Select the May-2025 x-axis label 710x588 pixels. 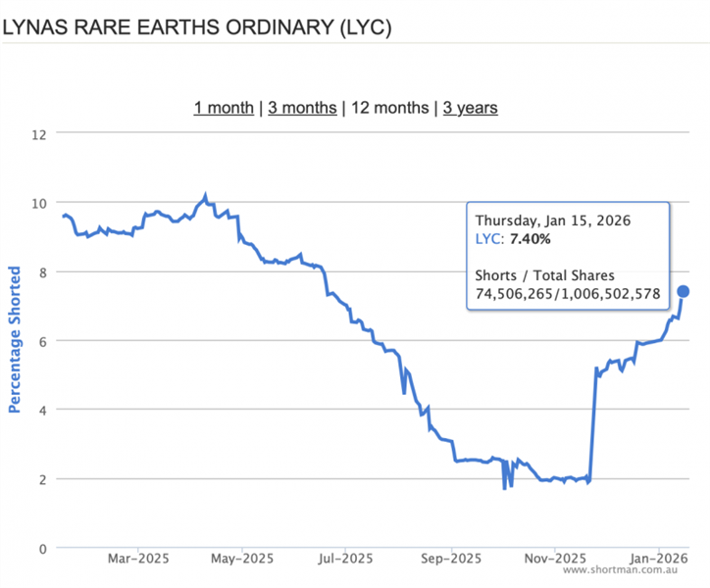242,559
